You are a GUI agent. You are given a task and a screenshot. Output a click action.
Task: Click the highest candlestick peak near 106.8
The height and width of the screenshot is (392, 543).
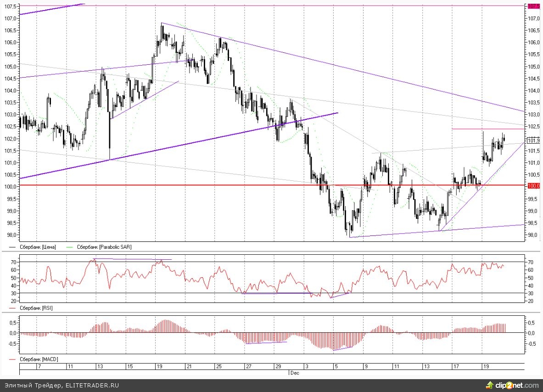click(162, 24)
